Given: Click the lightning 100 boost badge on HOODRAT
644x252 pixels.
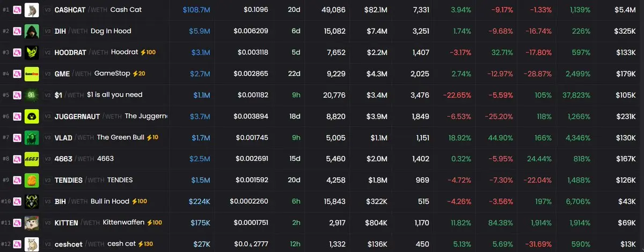Looking at the screenshot, I should (x=148, y=52).
